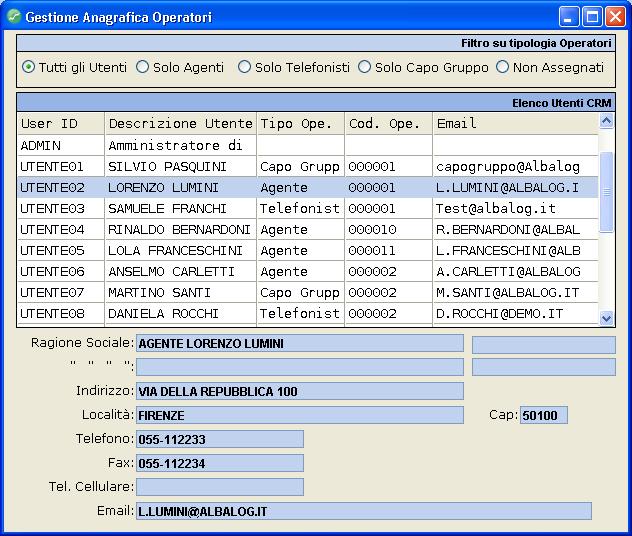This screenshot has height=536, width=632.
Task: Click the user list vertical scrollbar thumb
Action: click(607, 192)
